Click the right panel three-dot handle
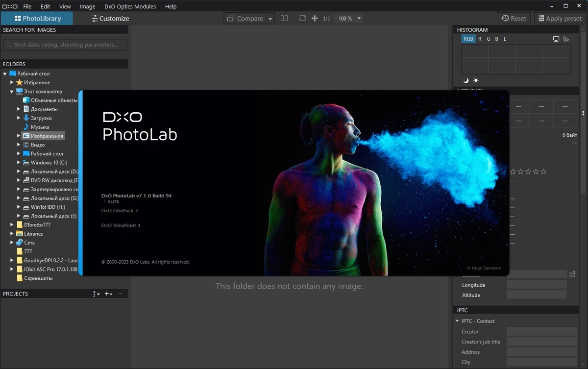The width and height of the screenshot is (588, 369). coord(583,113)
